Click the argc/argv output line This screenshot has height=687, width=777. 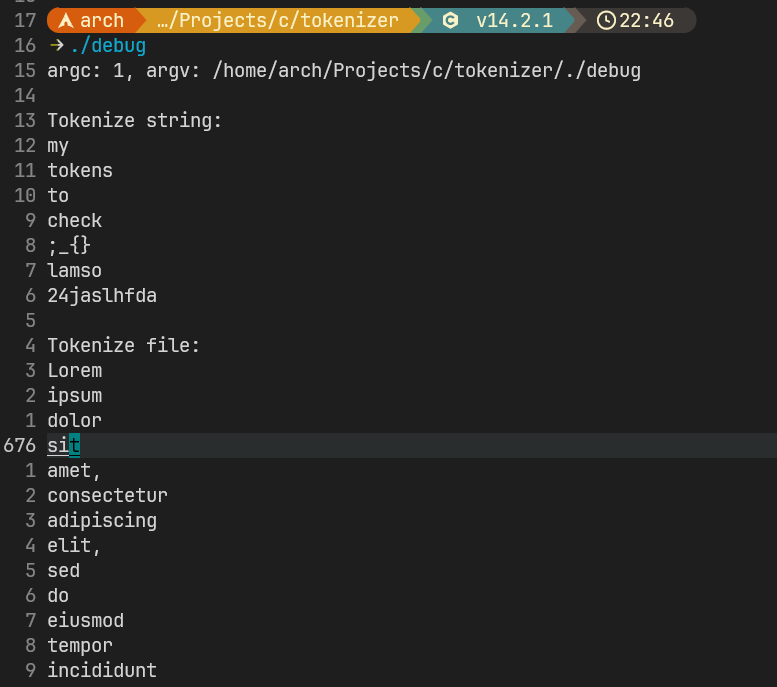pos(344,70)
